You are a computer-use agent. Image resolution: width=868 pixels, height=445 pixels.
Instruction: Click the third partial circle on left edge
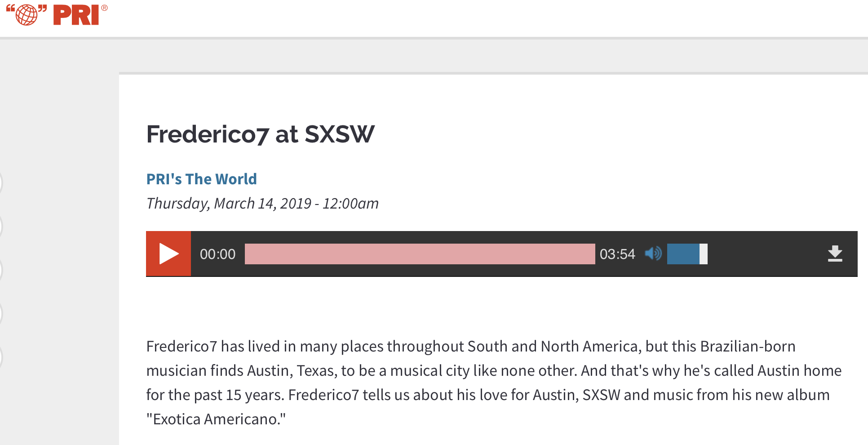1,270
